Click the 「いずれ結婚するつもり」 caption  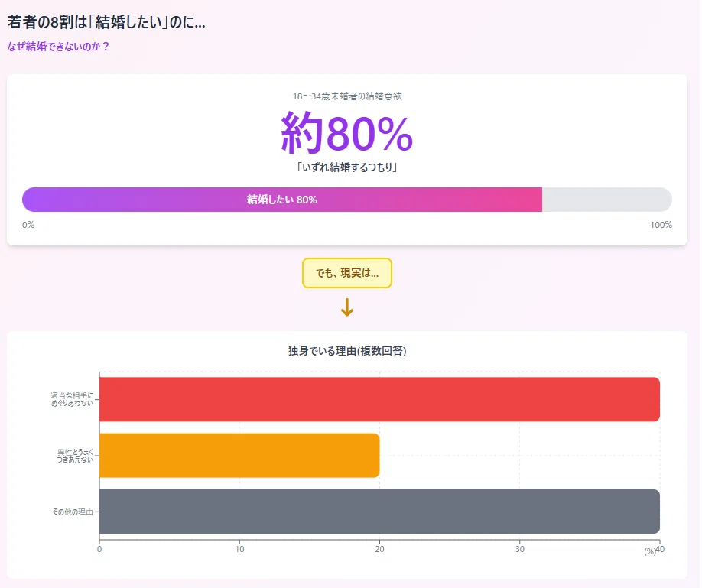[347, 167]
